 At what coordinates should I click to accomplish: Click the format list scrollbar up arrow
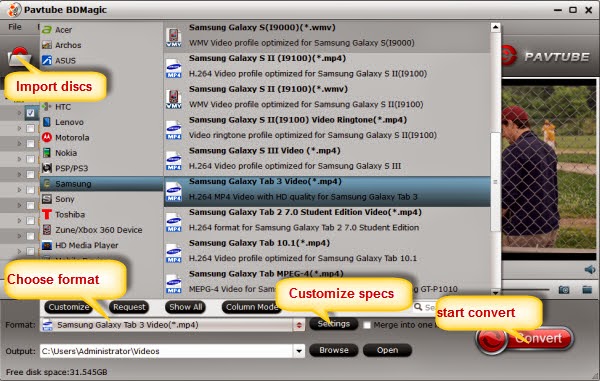coord(495,27)
